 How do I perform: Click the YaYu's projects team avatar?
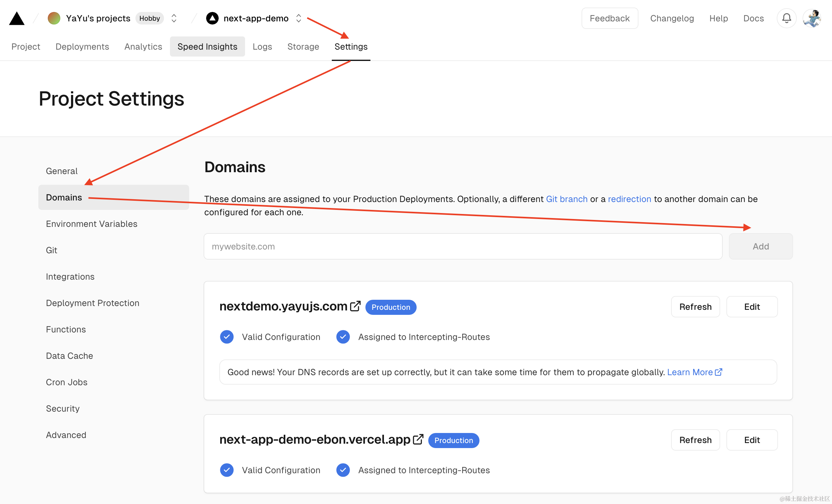pos(54,18)
